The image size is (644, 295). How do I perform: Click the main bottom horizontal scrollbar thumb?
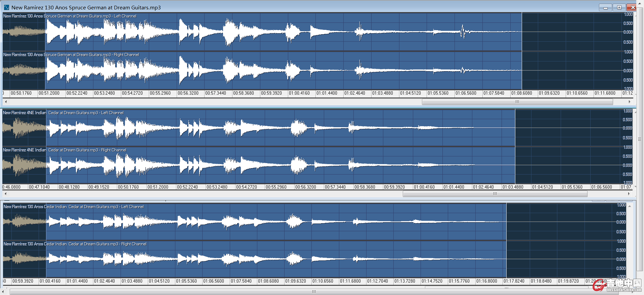click(x=314, y=292)
